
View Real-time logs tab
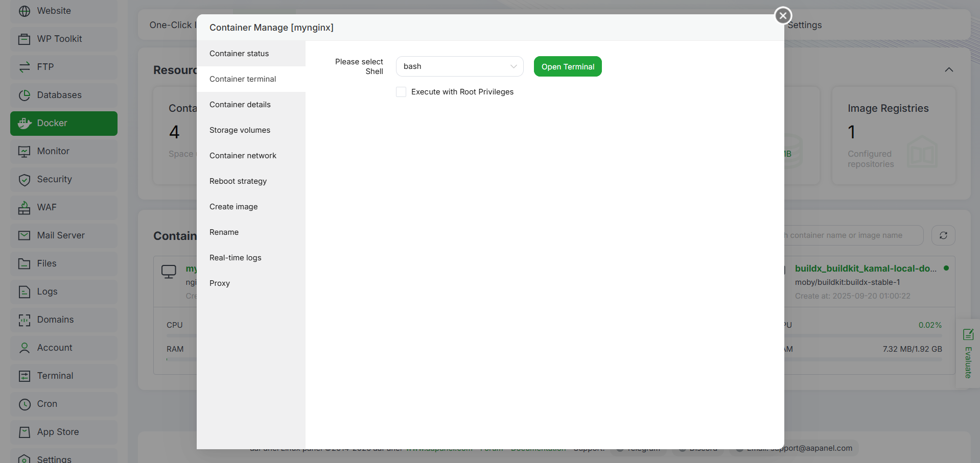tap(251, 258)
